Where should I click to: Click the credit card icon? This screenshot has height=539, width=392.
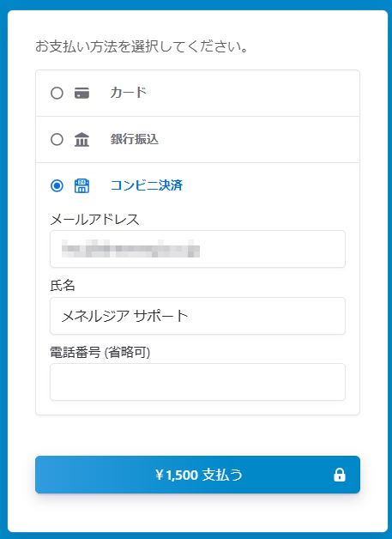click(x=81, y=94)
